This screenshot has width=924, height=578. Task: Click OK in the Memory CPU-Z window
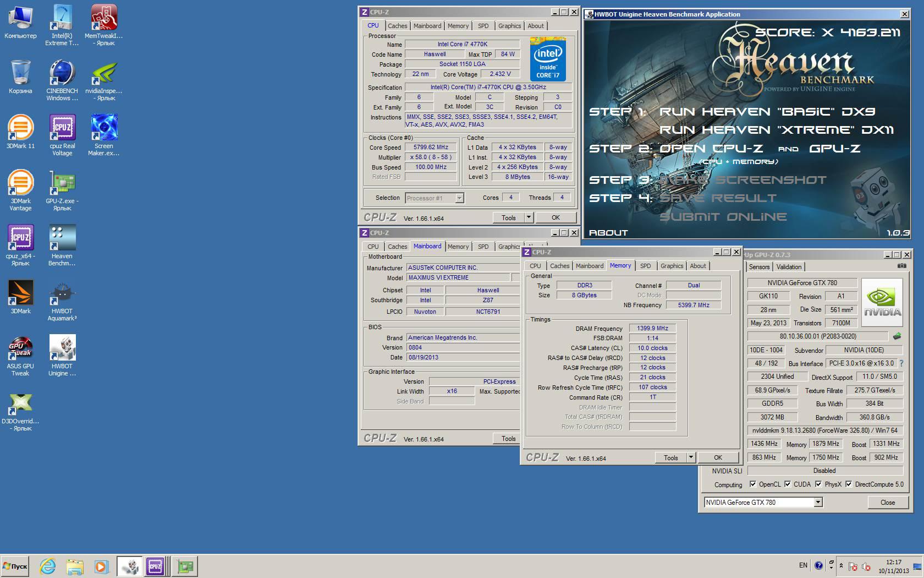718,457
